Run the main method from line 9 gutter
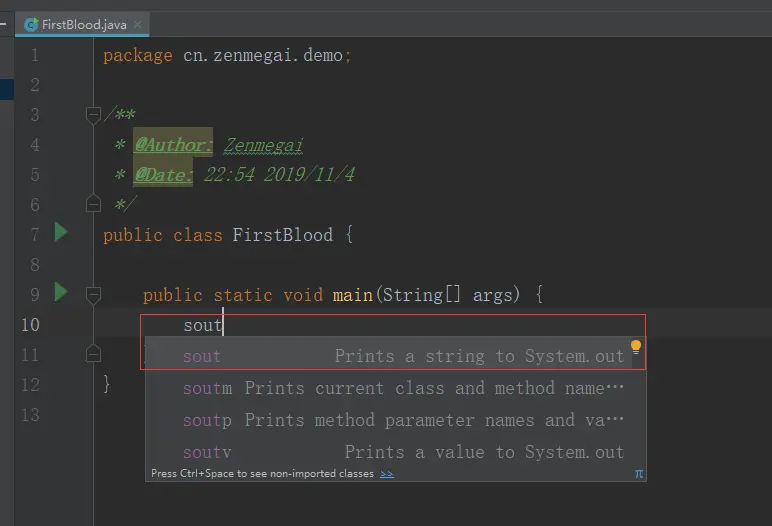The image size is (772, 526). (61, 292)
